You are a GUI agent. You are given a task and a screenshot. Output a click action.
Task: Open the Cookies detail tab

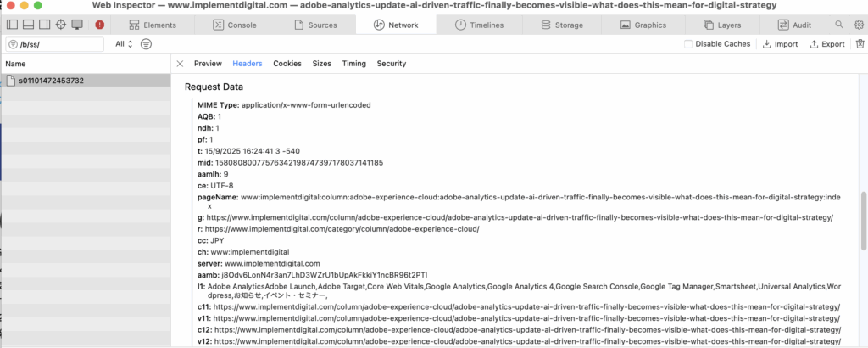tap(287, 64)
